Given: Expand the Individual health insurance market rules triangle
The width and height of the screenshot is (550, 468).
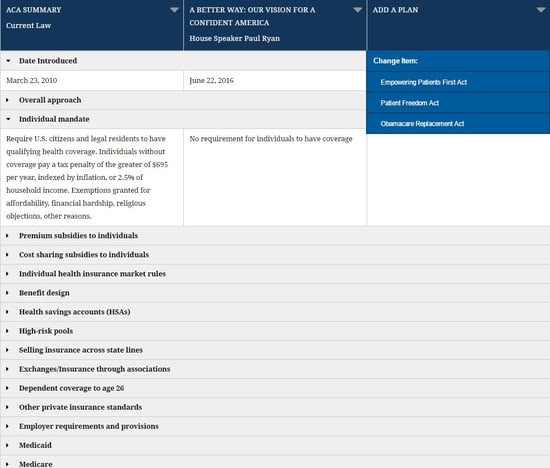Looking at the screenshot, I should [7, 274].
